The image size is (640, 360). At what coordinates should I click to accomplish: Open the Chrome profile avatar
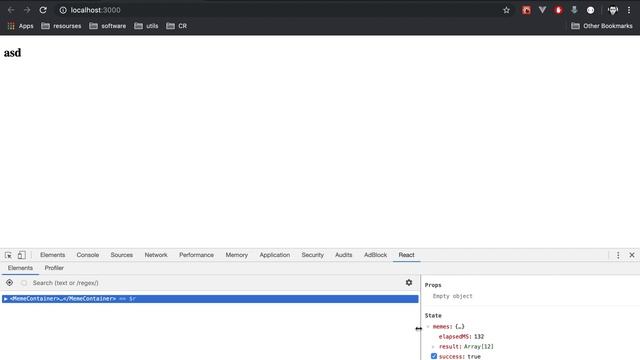(x=613, y=10)
